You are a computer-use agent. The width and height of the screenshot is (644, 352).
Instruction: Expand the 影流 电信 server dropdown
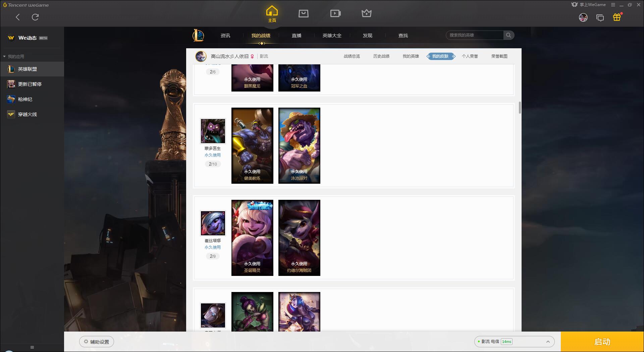click(514, 342)
